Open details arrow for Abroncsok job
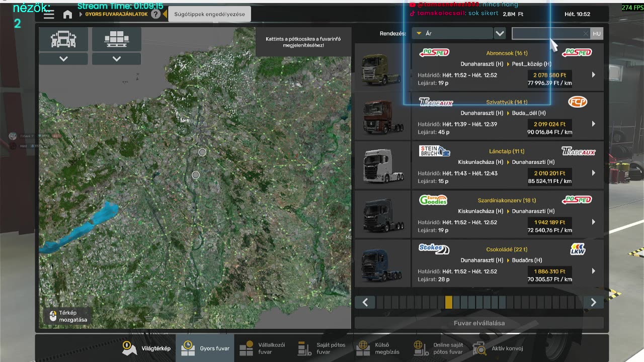 (x=594, y=75)
